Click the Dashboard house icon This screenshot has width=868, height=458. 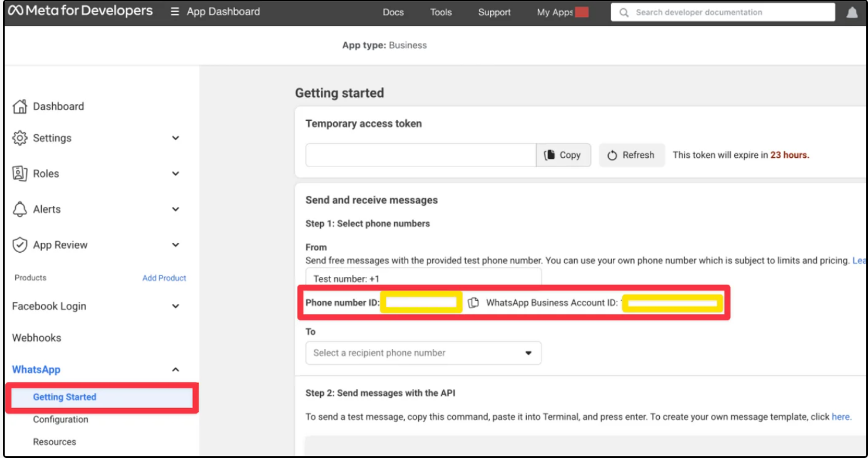click(20, 106)
